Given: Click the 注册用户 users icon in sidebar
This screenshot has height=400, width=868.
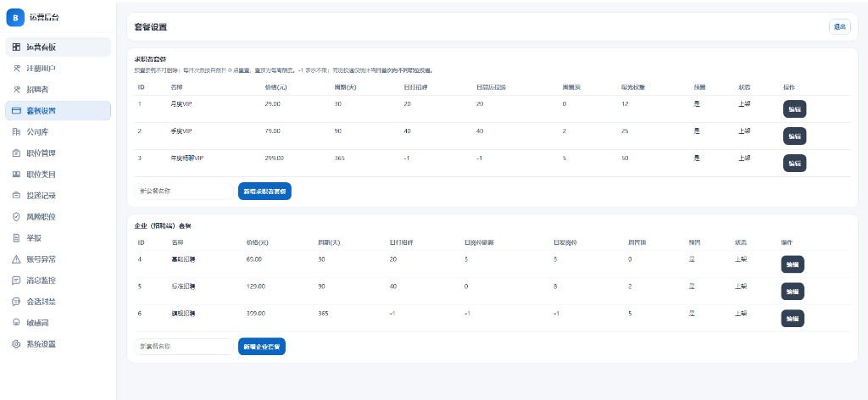Looking at the screenshot, I should [17, 68].
